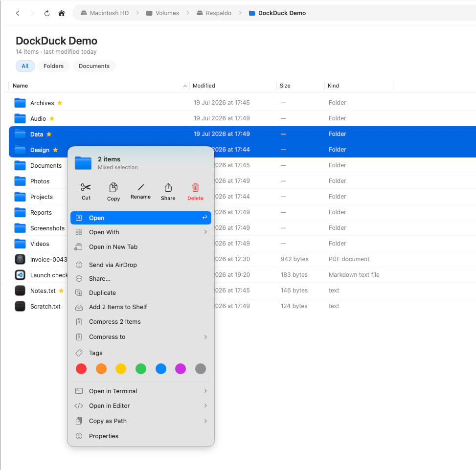The image size is (476, 470).
Task: Expand the Copy as Path submenu
Action: (x=205, y=421)
